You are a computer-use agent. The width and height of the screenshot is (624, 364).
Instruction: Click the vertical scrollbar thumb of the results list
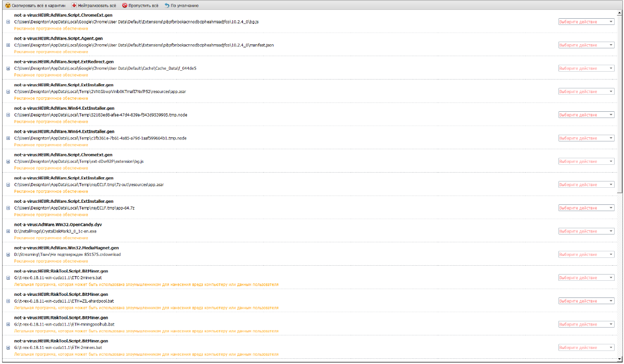[x=620, y=104]
